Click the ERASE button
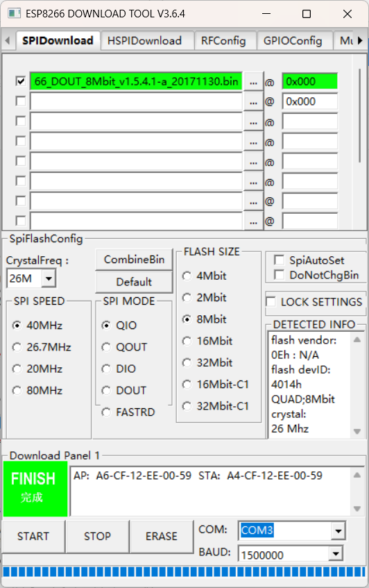The width and height of the screenshot is (369, 588). 162,536
